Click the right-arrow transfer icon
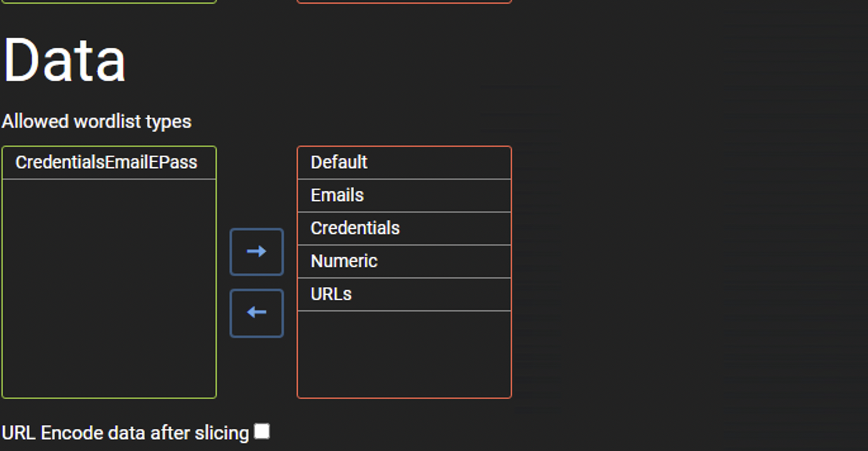Image resolution: width=868 pixels, height=451 pixels. point(256,251)
